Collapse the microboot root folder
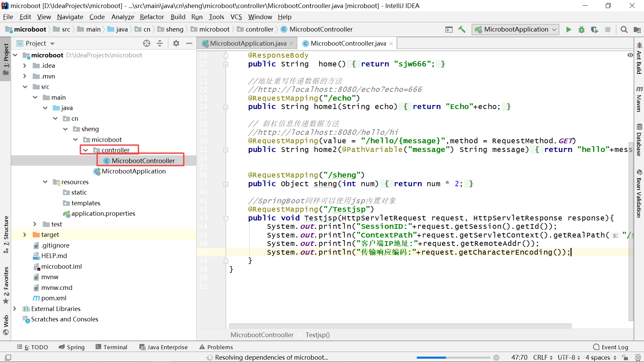The height and width of the screenshot is (362, 644). pyautogui.click(x=15, y=55)
